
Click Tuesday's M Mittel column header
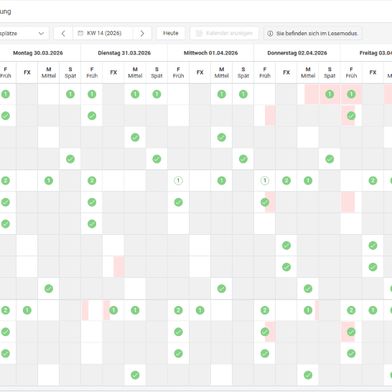click(x=135, y=72)
